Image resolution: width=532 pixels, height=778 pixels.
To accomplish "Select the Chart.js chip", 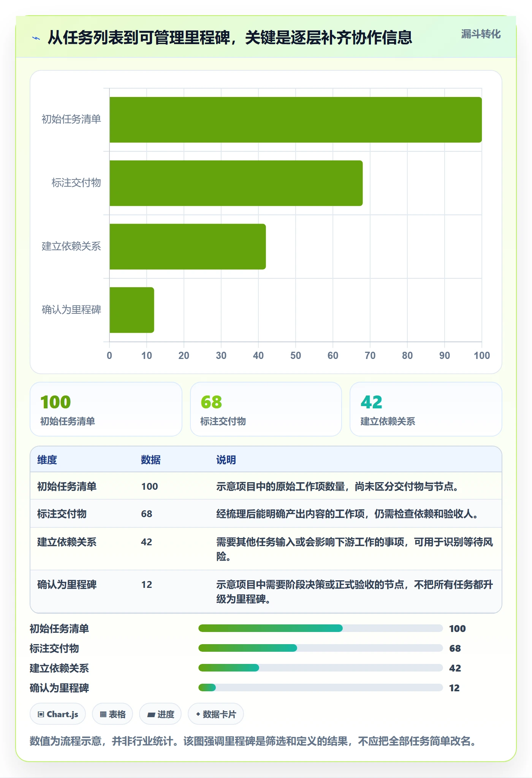I will (58, 714).
